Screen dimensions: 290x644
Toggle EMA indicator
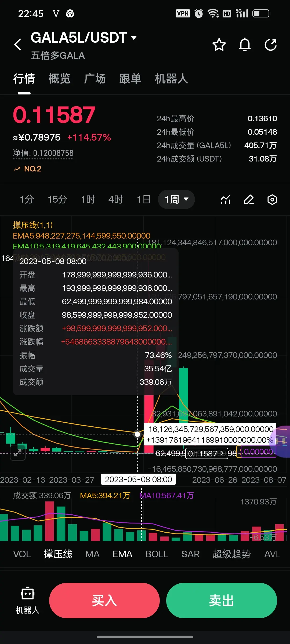(x=122, y=554)
